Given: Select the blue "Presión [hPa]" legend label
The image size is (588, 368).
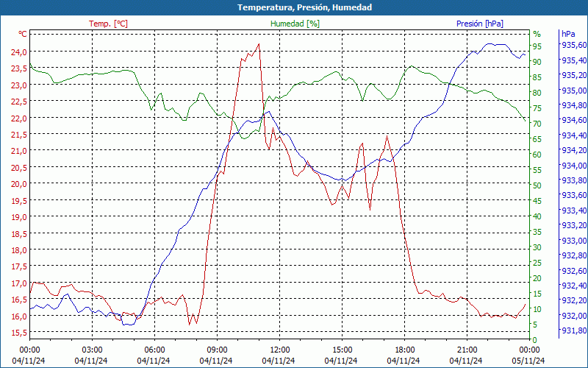Looking at the screenshot, I should click(480, 24).
